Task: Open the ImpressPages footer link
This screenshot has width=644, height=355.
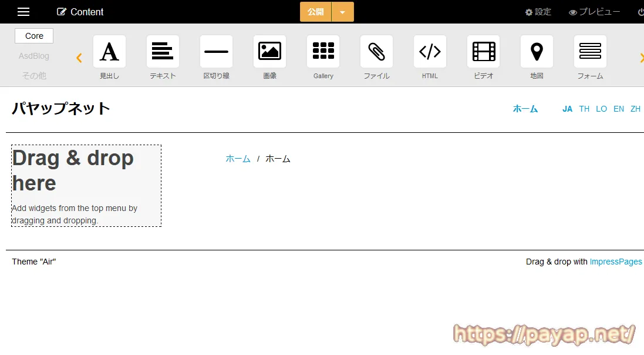Action: click(x=615, y=262)
